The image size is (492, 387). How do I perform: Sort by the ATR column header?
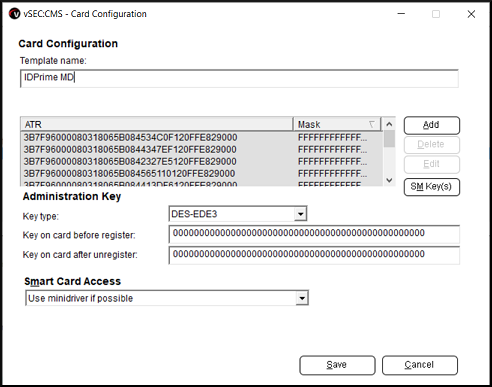coord(157,124)
